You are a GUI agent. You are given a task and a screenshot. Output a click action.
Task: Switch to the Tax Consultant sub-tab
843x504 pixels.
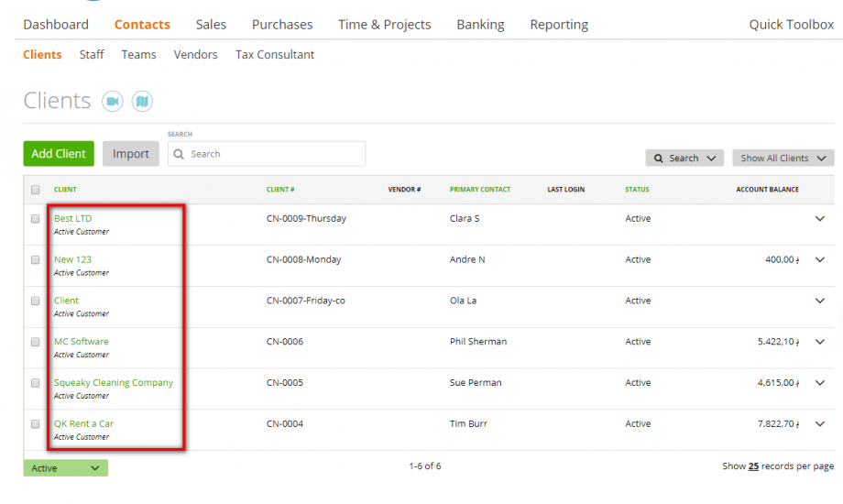click(x=275, y=55)
